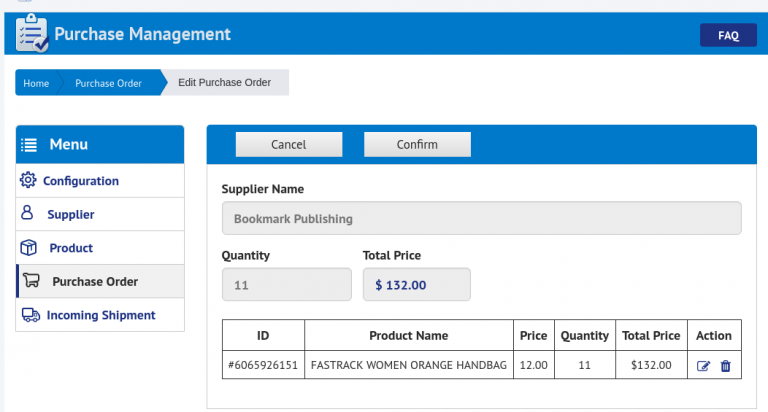The height and width of the screenshot is (412, 768).
Task: Delete the Fastrack handbag row via trash icon
Action: pos(725,366)
